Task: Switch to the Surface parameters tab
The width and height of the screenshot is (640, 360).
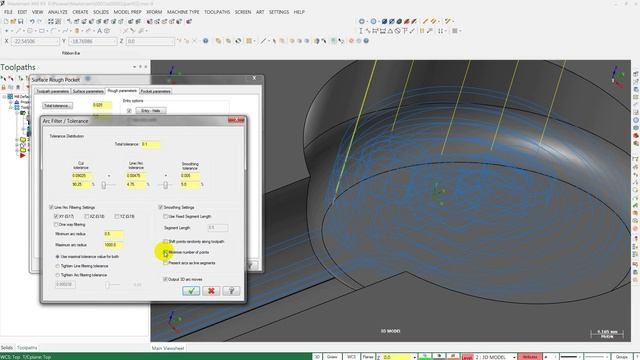Action: point(88,91)
